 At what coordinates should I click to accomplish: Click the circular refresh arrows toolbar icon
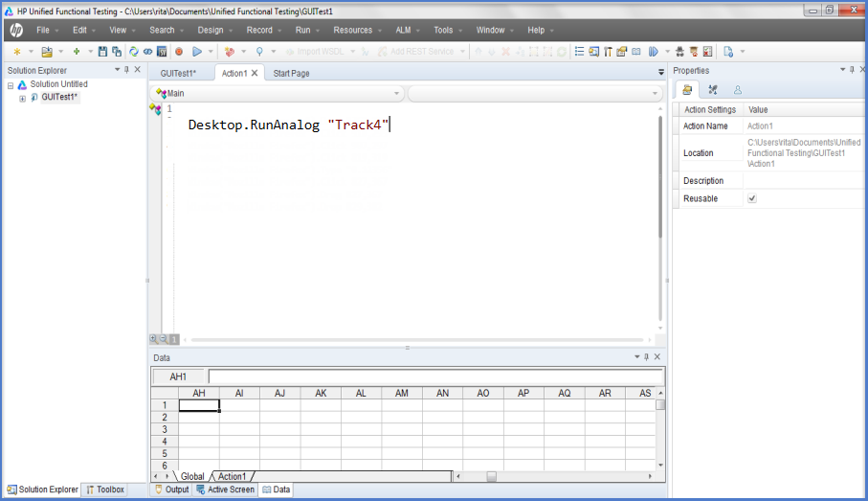tap(133, 52)
